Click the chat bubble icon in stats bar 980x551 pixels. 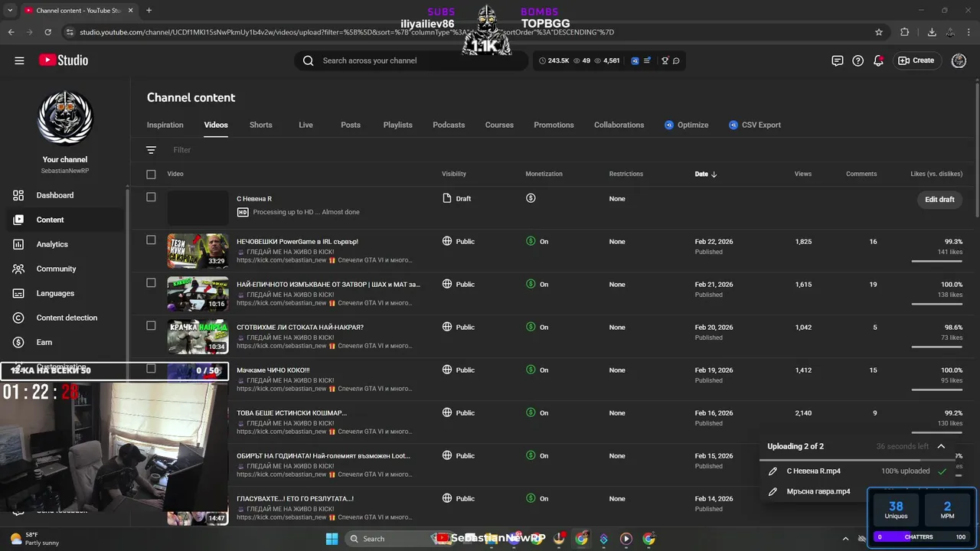[676, 60]
